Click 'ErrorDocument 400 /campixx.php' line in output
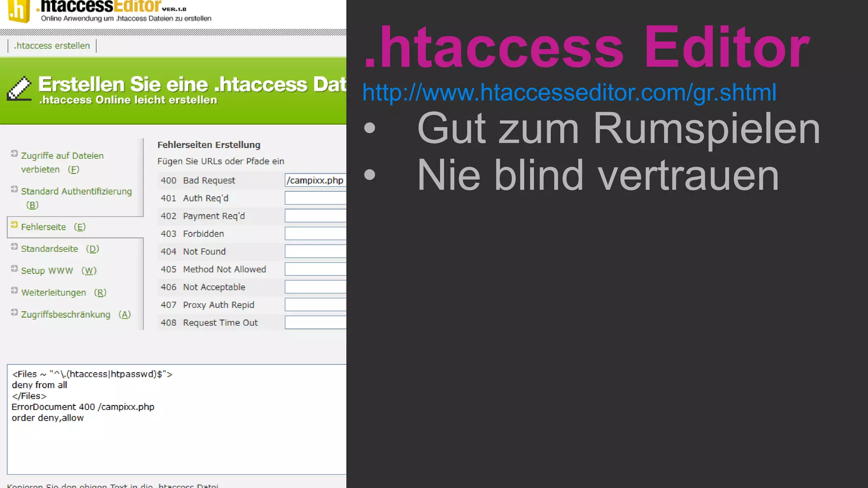The height and width of the screenshot is (488, 868). pyautogui.click(x=83, y=407)
